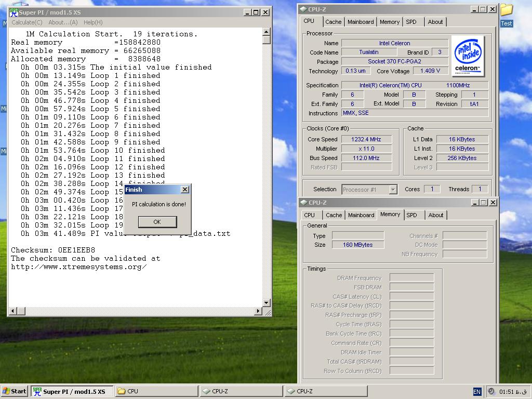Viewport: 532px width, 399px height.
Task: Click the xtremesystems.org URL text
Action: point(79,267)
